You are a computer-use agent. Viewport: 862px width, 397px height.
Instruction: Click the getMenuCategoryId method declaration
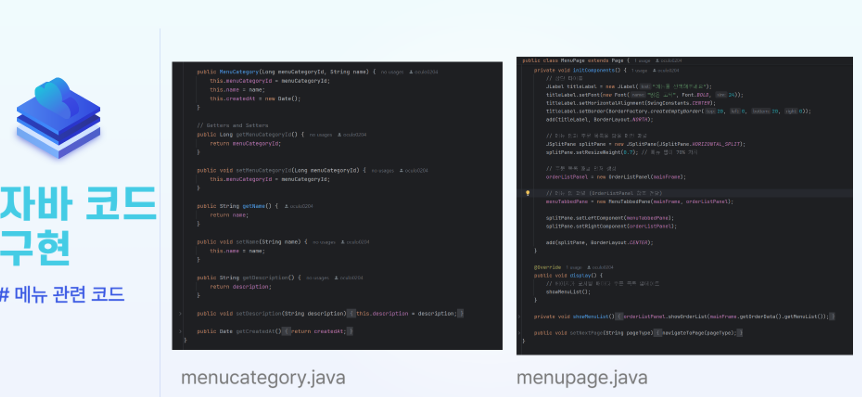pos(250,135)
